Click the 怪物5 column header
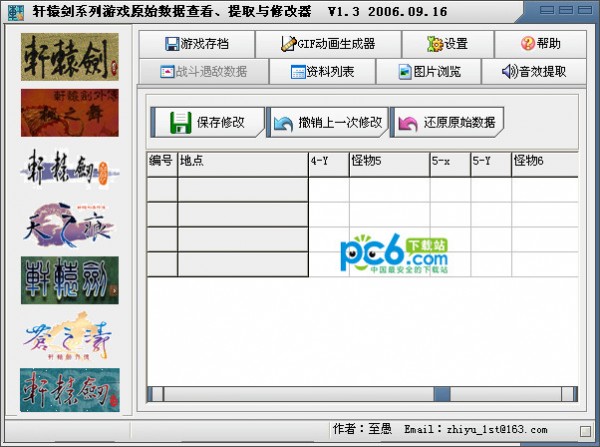The image size is (600, 447). (x=390, y=164)
